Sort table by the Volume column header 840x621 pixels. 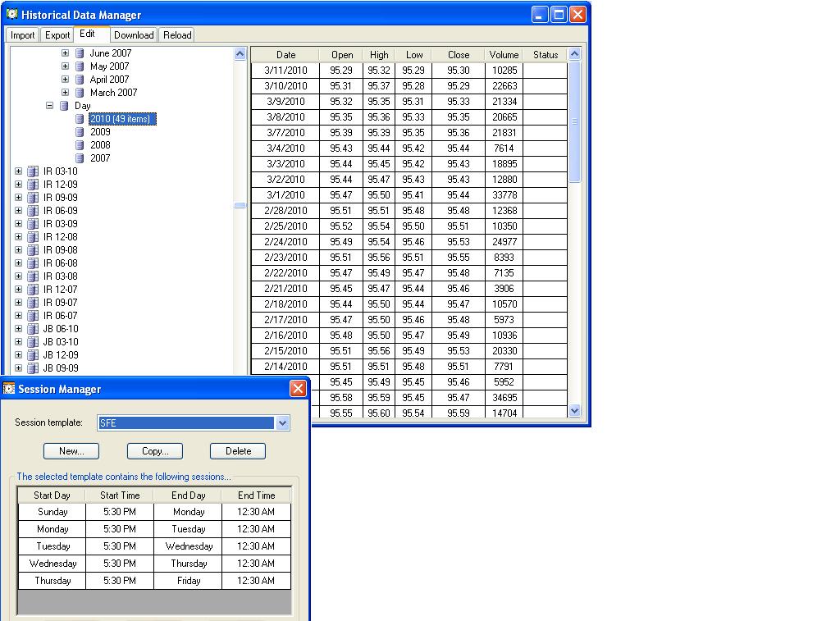(x=504, y=55)
